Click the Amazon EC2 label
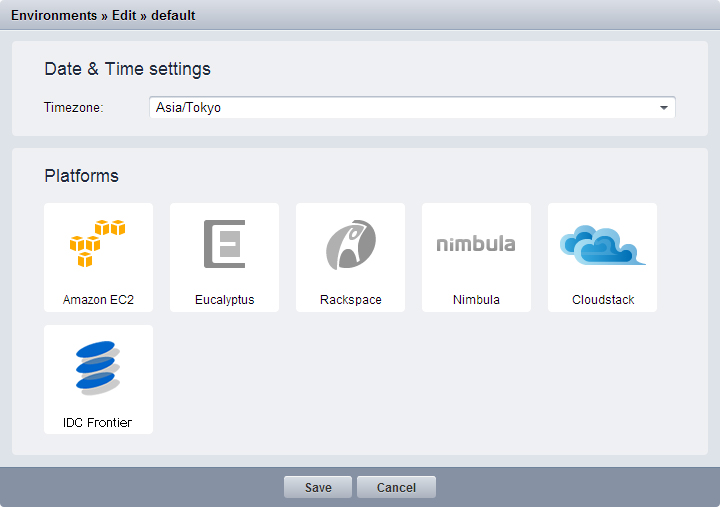720x507 pixels. coord(98,300)
